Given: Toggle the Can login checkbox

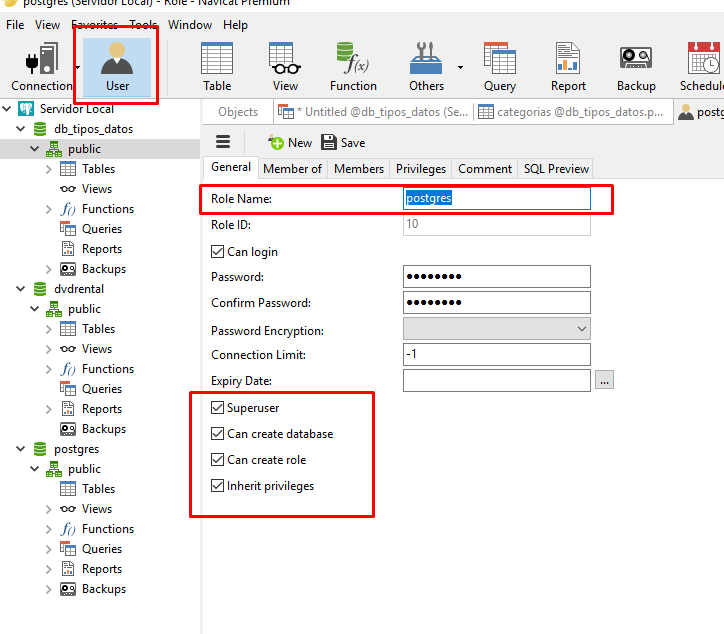Looking at the screenshot, I should (x=217, y=252).
